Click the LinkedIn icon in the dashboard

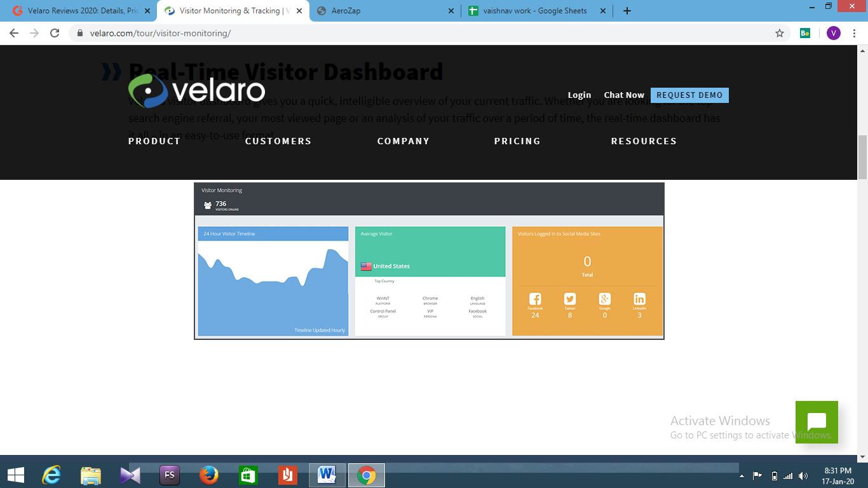coord(639,299)
